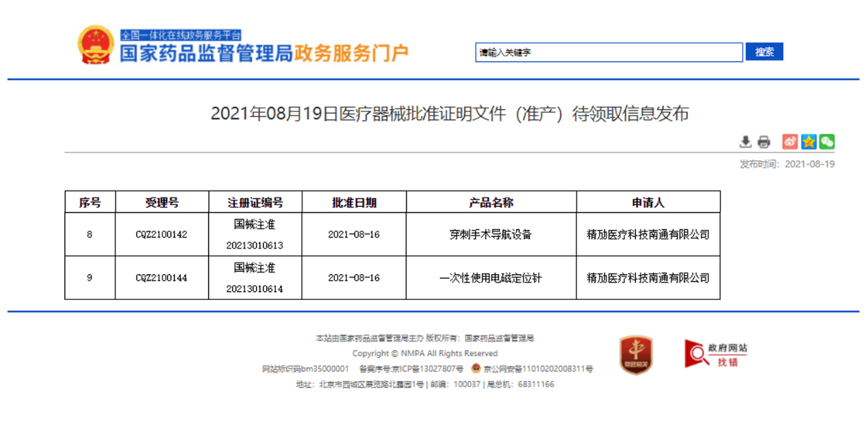Click the 申请人 column header

(648, 202)
